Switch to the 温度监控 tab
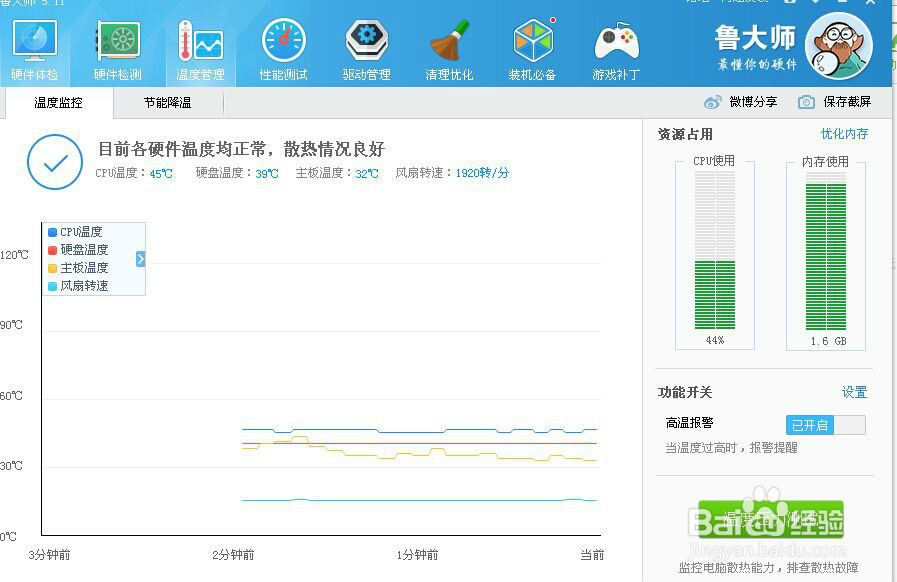Screen dimensions: 897x582 pos(58,102)
